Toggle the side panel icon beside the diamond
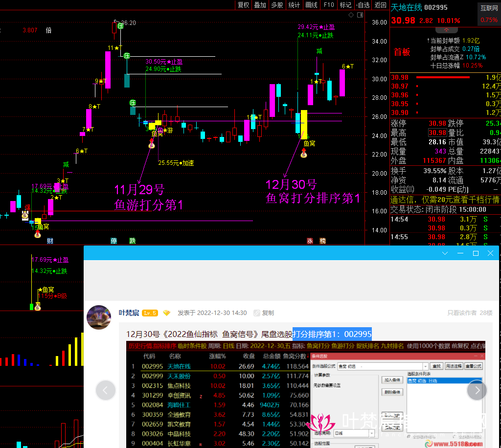Viewport: 501px width, 448px height. (361, 16)
